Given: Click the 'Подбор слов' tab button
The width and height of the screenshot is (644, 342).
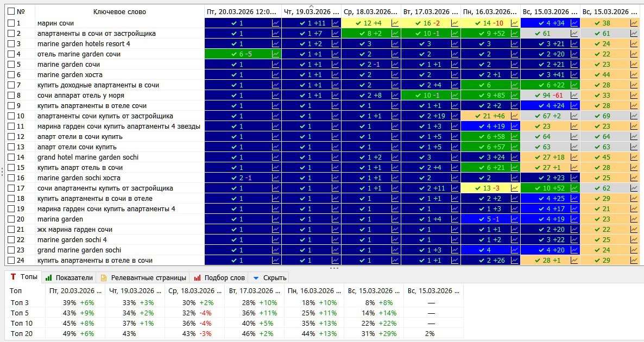Looking at the screenshot, I should (x=220, y=277).
